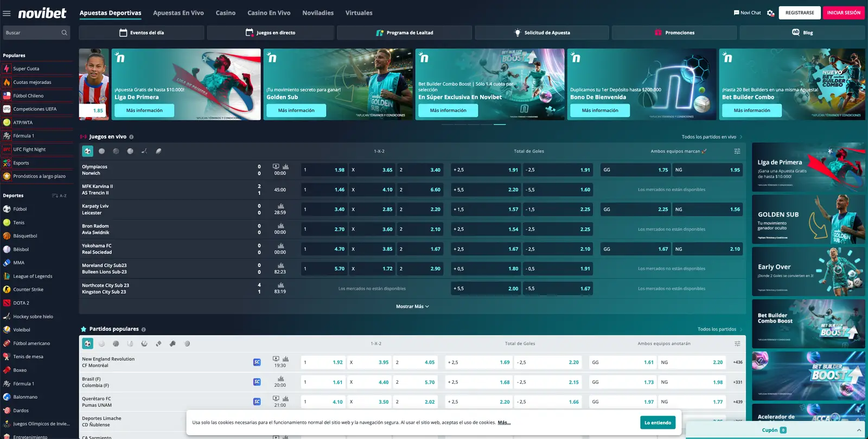Open Esports in Populares sidebar

point(37,163)
